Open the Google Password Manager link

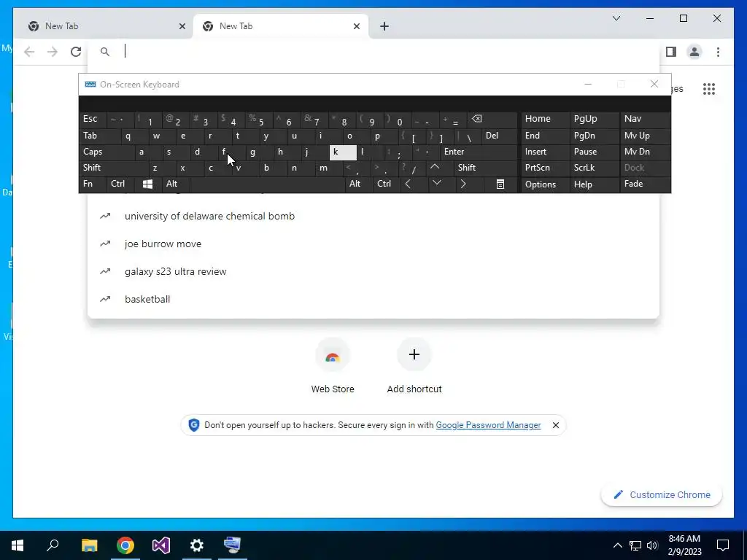point(488,425)
